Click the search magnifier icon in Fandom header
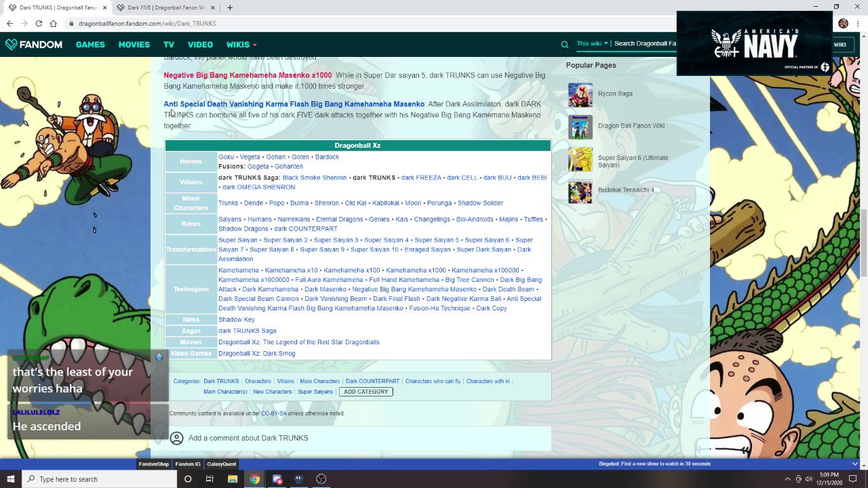 (x=564, y=45)
